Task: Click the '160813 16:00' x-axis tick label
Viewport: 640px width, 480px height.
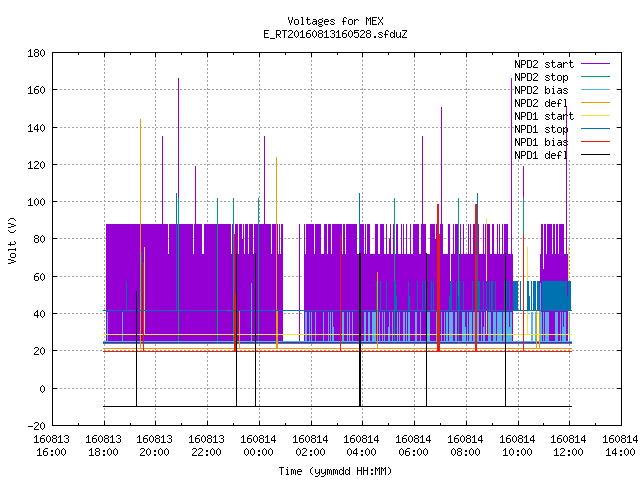Action: pyautogui.click(x=51, y=446)
